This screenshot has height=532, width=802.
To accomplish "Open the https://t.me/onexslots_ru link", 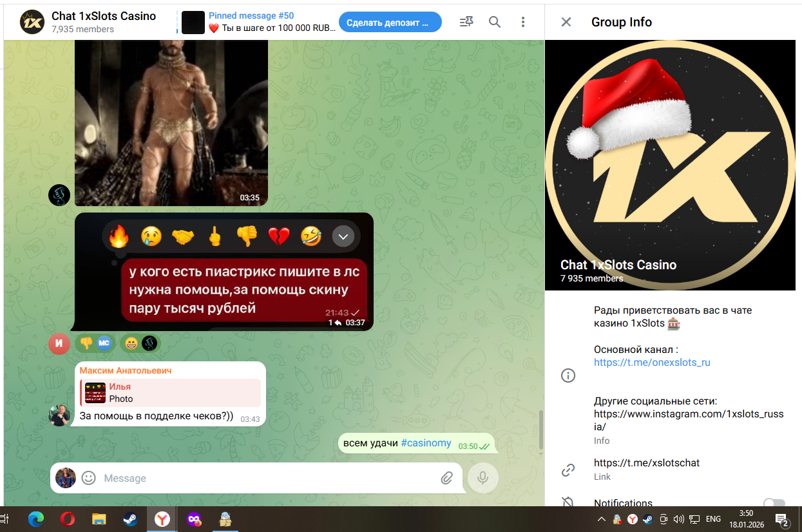I will pos(652,362).
